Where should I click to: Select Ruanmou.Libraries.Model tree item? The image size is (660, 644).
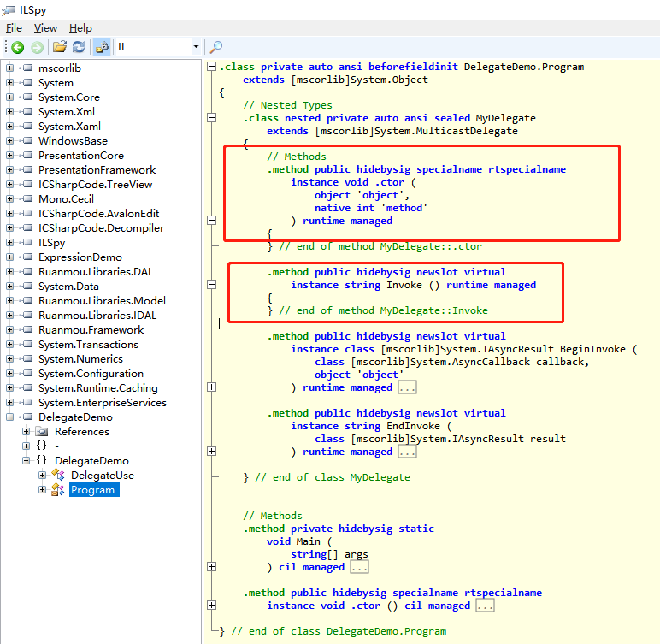pyautogui.click(x=103, y=301)
